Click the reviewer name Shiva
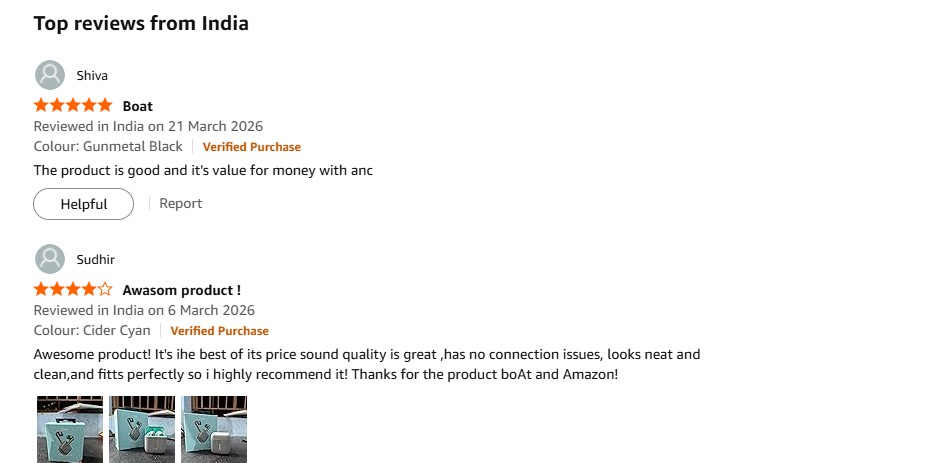 pos(92,75)
